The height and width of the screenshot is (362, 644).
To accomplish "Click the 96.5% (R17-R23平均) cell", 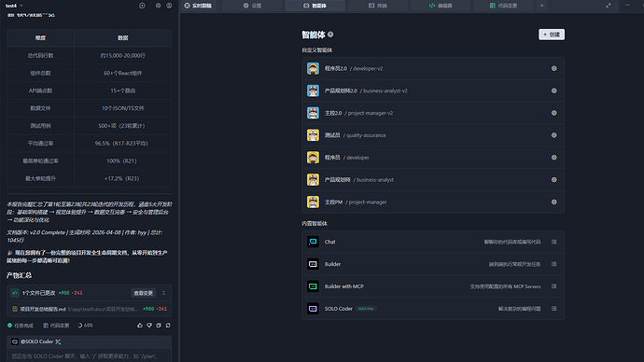I will (123, 144).
